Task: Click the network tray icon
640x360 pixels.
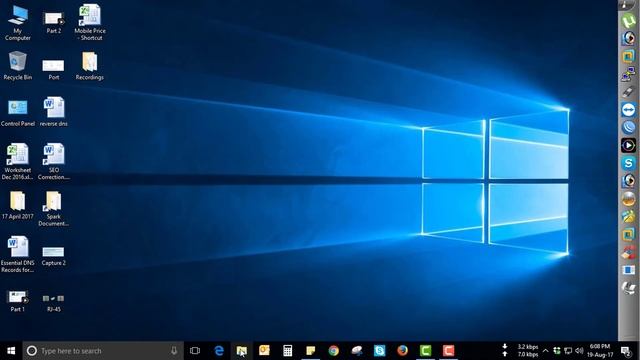Action: pos(568,351)
